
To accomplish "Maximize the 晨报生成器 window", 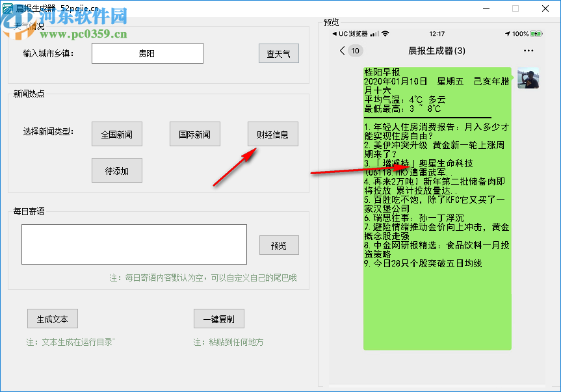I will (515, 8).
